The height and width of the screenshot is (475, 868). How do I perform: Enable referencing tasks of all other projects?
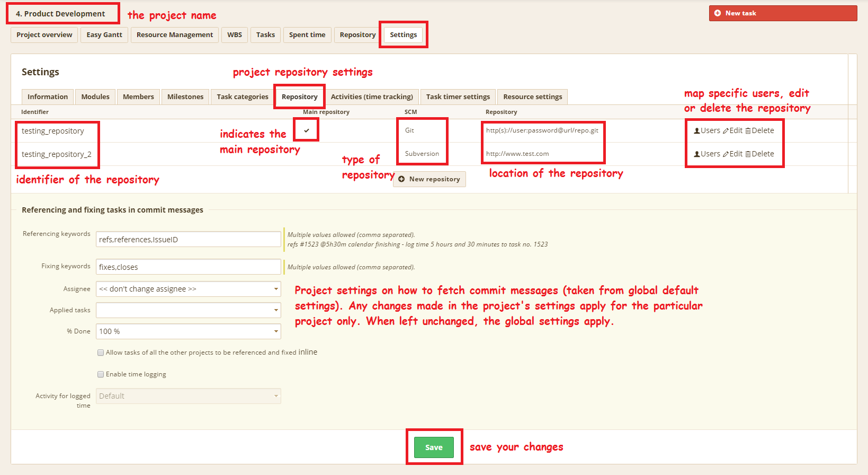101,353
